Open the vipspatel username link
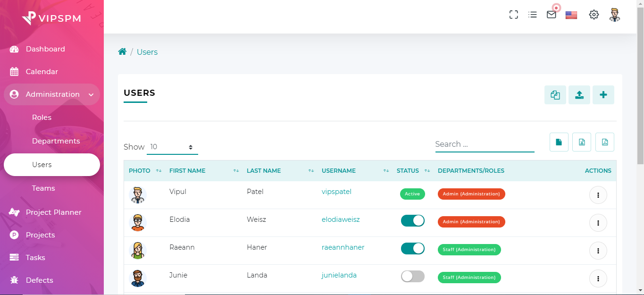 pyautogui.click(x=336, y=192)
